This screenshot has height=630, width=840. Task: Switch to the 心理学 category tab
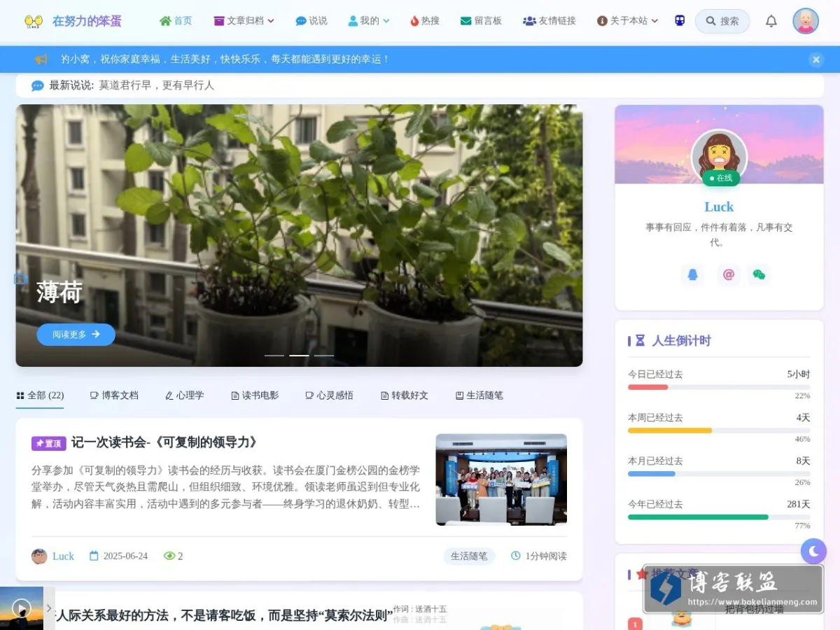pos(184,395)
